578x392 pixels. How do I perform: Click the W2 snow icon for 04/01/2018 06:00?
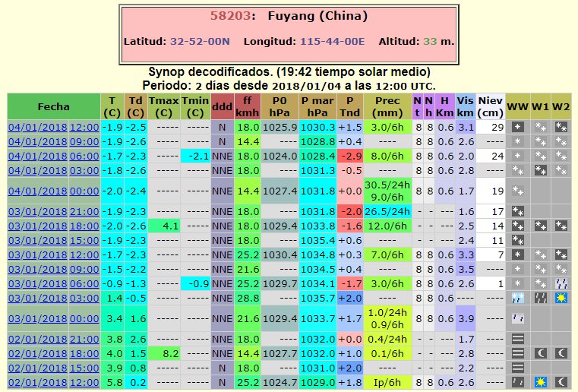point(561,155)
